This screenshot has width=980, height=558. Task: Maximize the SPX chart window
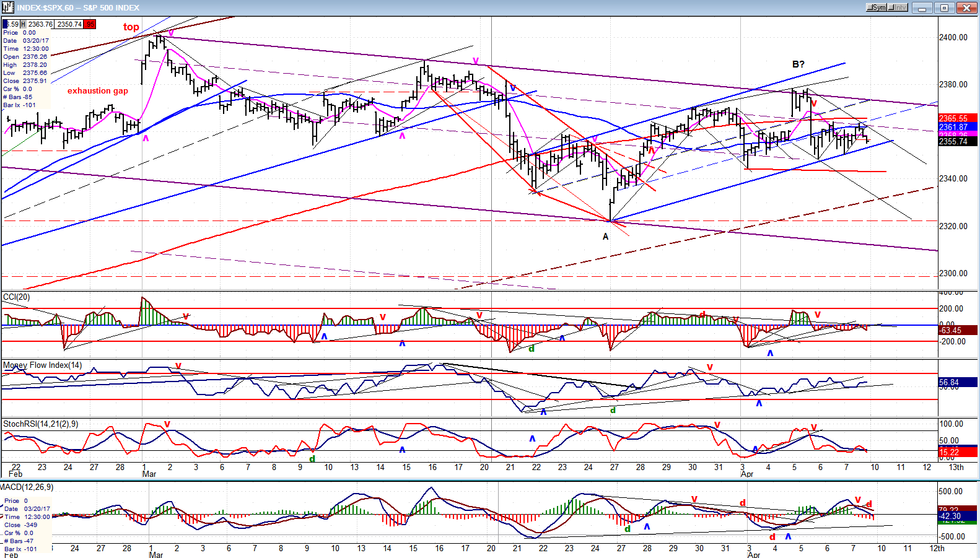point(944,8)
